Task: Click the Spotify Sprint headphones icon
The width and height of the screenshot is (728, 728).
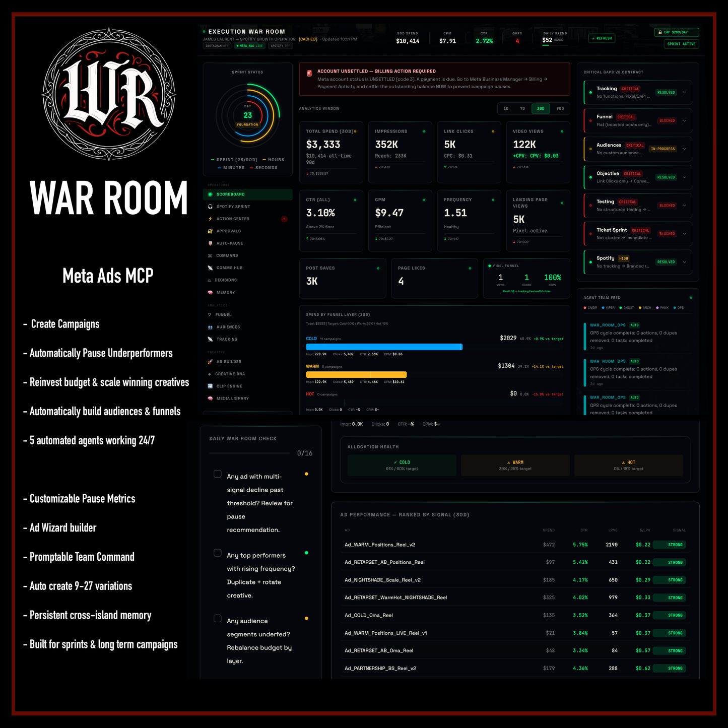Action: tap(210, 207)
